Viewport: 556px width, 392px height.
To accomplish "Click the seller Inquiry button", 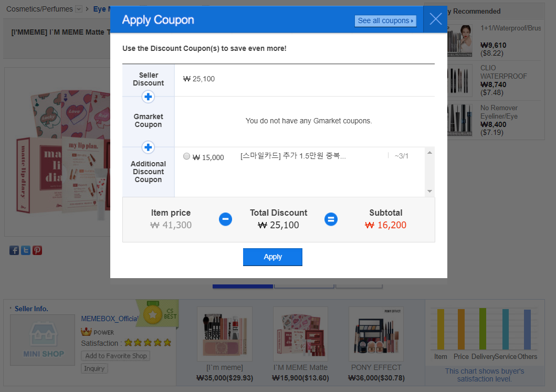I will pos(95,368).
